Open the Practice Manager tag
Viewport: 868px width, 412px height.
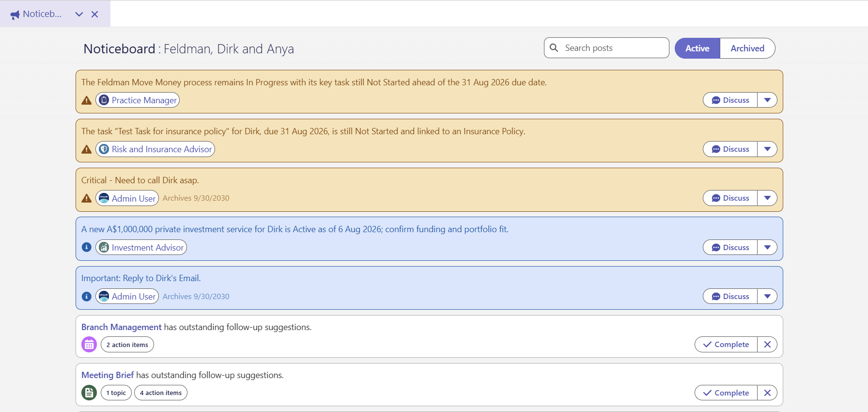coord(138,100)
